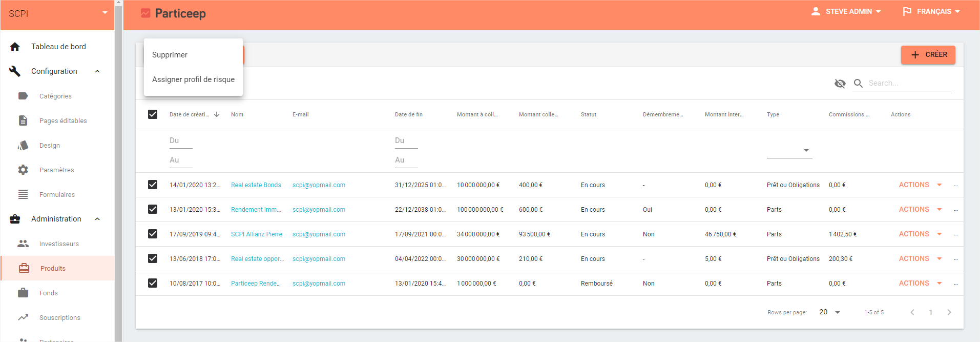Go to the next page arrow

[949, 312]
